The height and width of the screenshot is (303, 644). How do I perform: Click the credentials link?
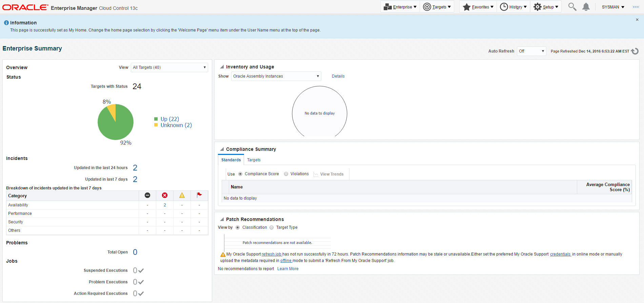click(x=560, y=254)
